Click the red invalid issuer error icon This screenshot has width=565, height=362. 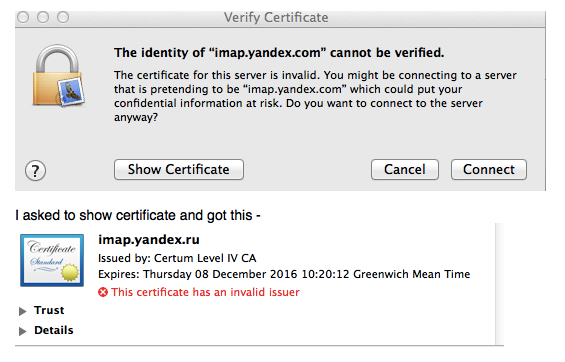103,292
